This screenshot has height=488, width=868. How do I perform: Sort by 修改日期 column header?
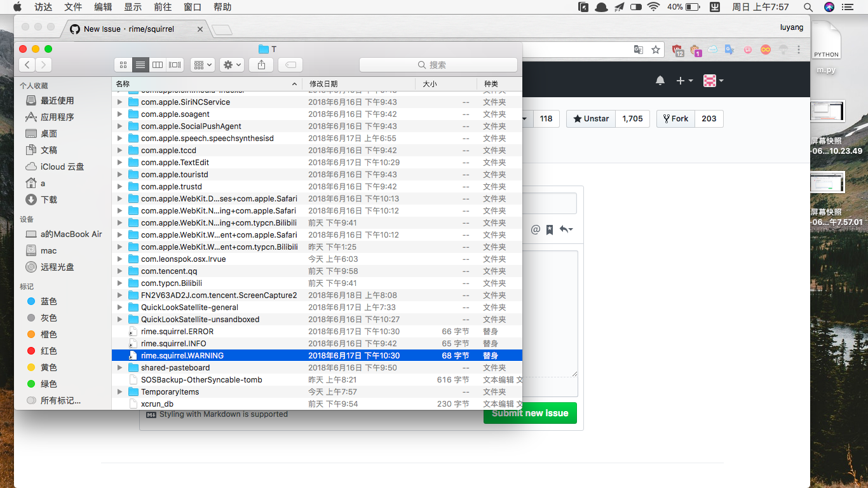coord(360,84)
